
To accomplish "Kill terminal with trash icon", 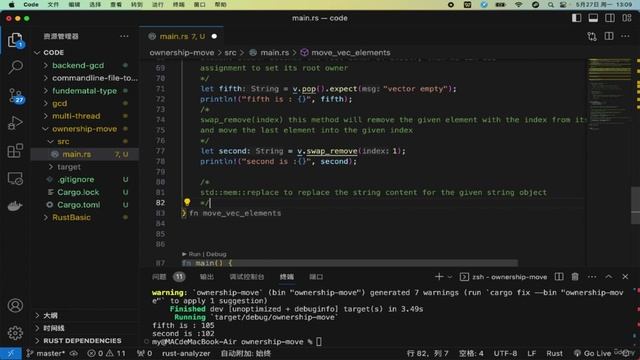I will [575, 277].
